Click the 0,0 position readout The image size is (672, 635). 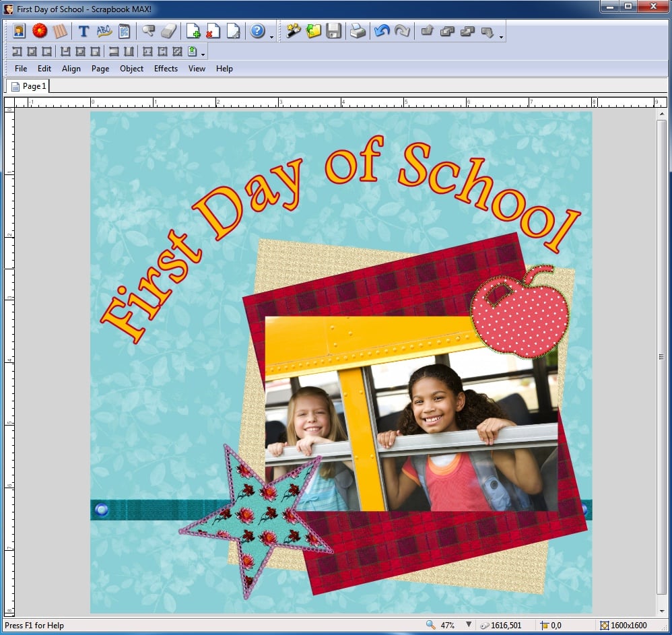click(x=556, y=626)
